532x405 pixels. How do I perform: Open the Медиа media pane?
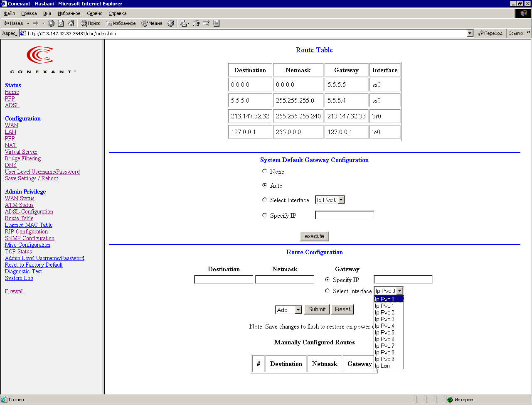click(x=152, y=23)
